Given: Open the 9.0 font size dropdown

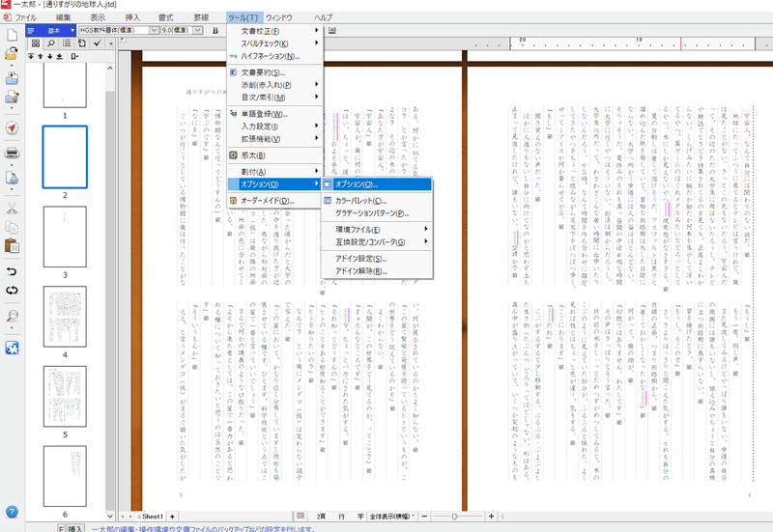Looking at the screenshot, I should tap(198, 31).
